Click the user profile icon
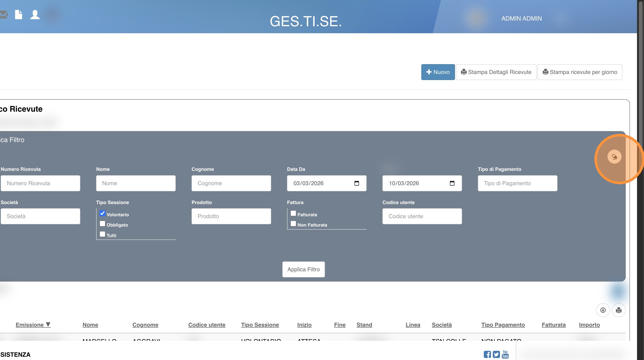The width and height of the screenshot is (644, 360). pos(35,15)
